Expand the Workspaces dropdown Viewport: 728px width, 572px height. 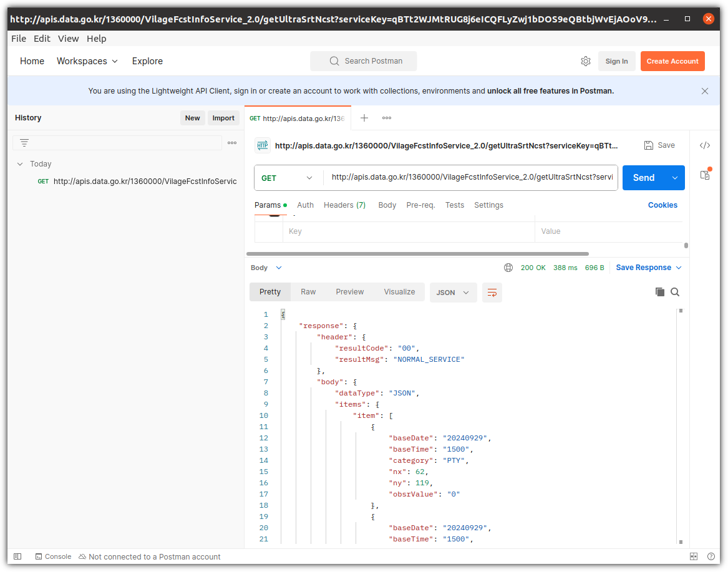coord(87,61)
